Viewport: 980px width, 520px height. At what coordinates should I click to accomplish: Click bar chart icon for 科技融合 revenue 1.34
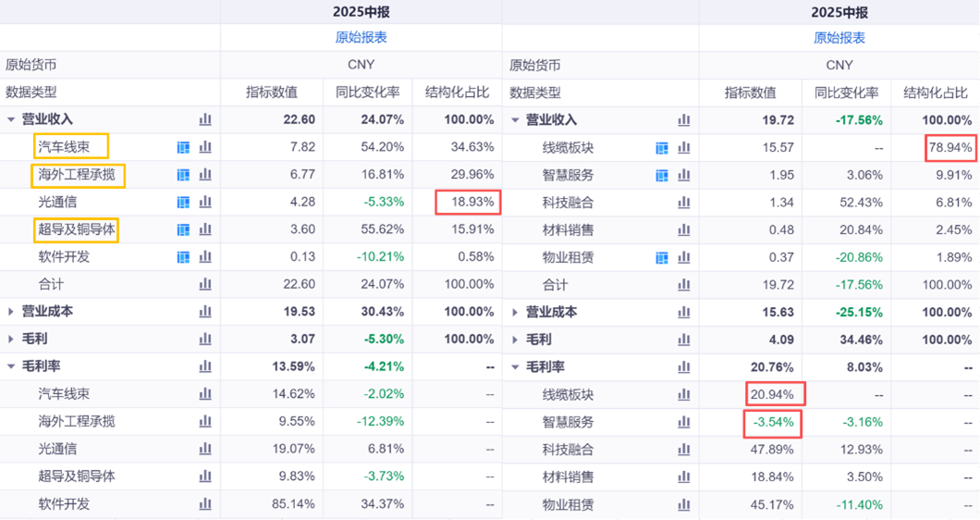click(684, 202)
